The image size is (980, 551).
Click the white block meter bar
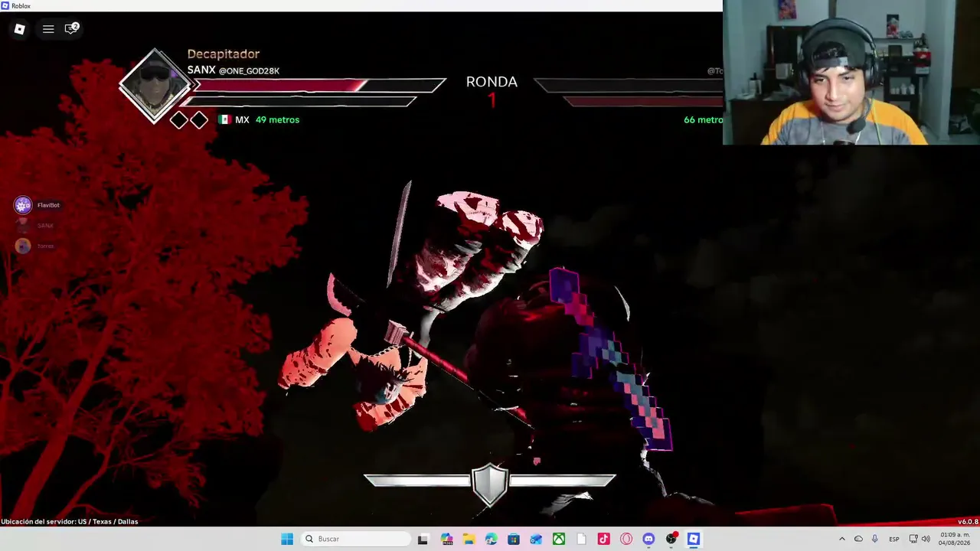tap(490, 481)
